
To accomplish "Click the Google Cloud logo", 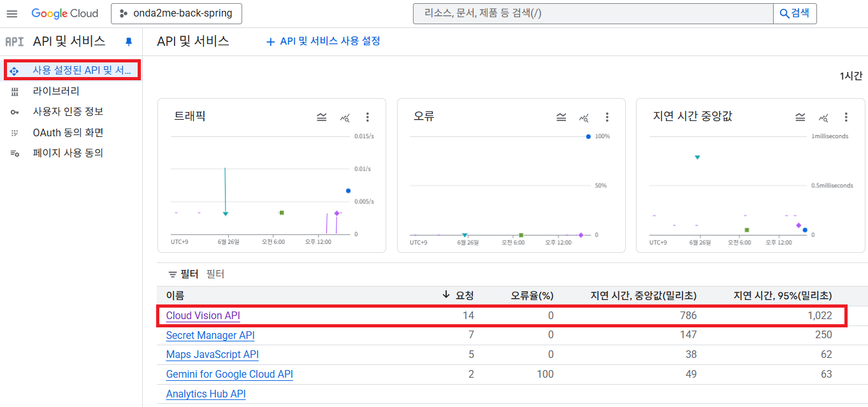I will [65, 13].
